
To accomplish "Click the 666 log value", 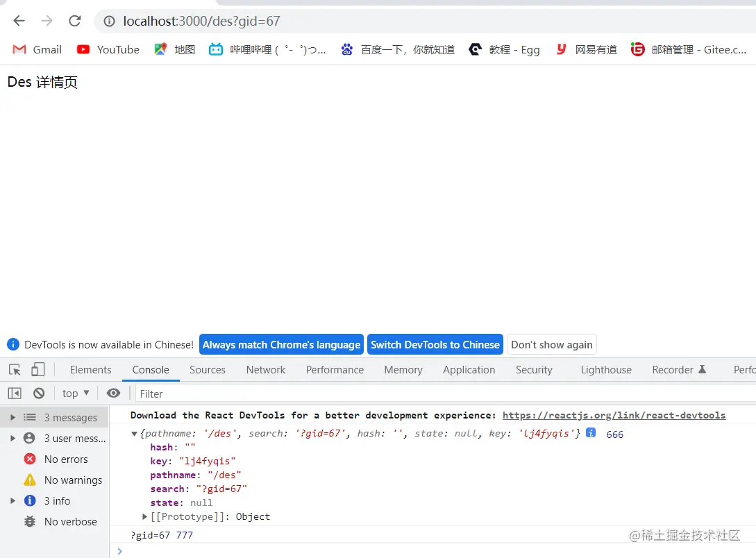I will 615,434.
